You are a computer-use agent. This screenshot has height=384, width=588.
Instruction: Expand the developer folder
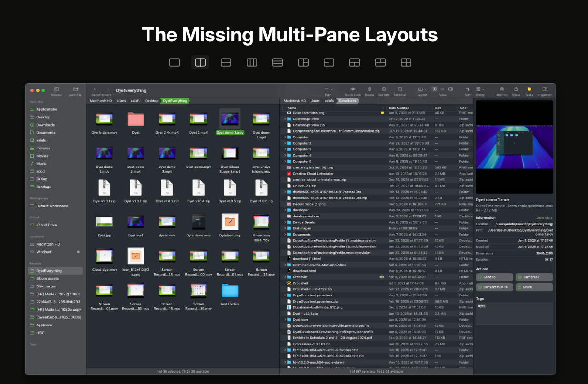click(x=285, y=210)
